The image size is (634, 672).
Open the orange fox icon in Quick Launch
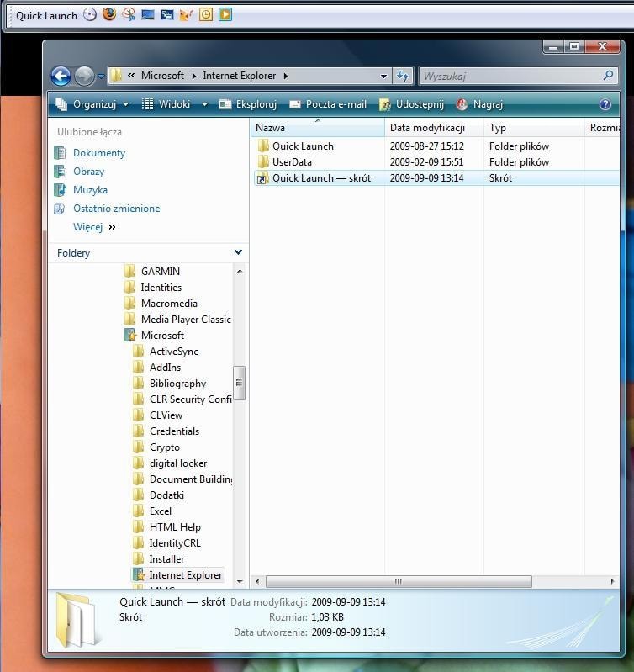(186, 15)
